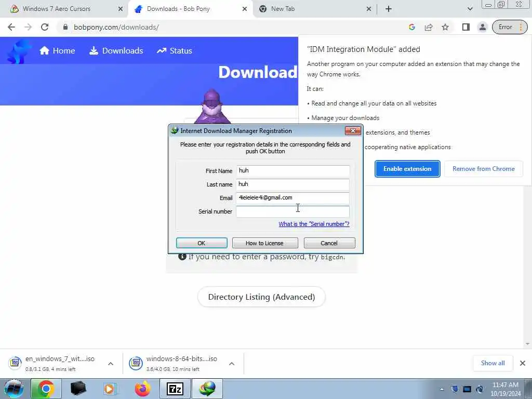The image size is (532, 399).
Task: Click the volume tray icon
Action: [480, 389]
